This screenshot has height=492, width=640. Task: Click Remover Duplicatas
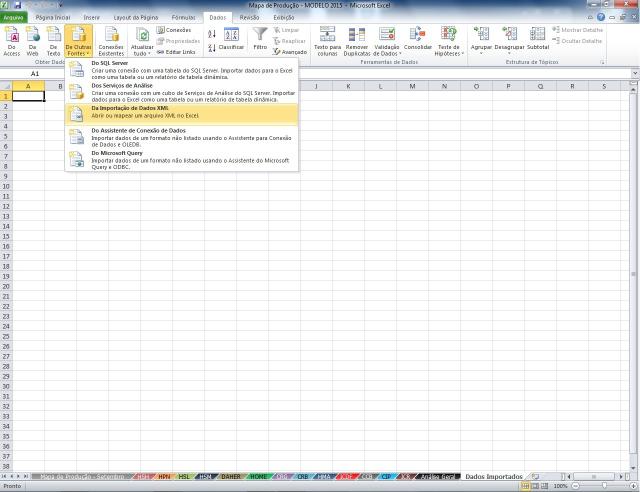(x=357, y=41)
